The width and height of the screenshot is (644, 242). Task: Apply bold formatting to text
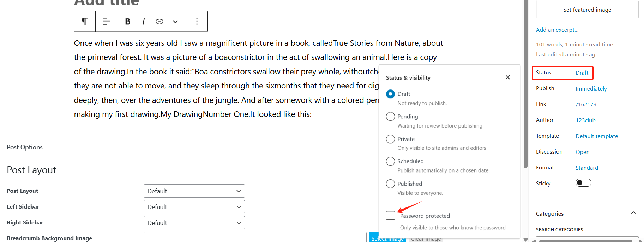(127, 21)
